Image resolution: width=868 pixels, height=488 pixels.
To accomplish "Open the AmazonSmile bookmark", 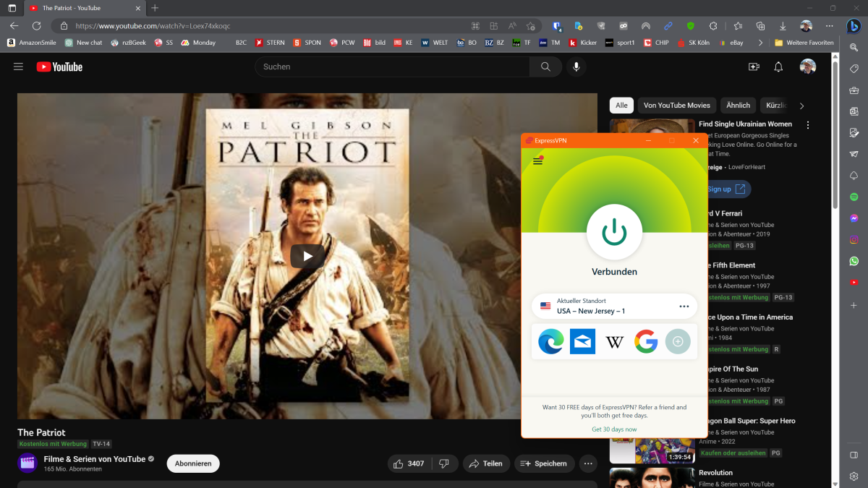I will pyautogui.click(x=32, y=43).
